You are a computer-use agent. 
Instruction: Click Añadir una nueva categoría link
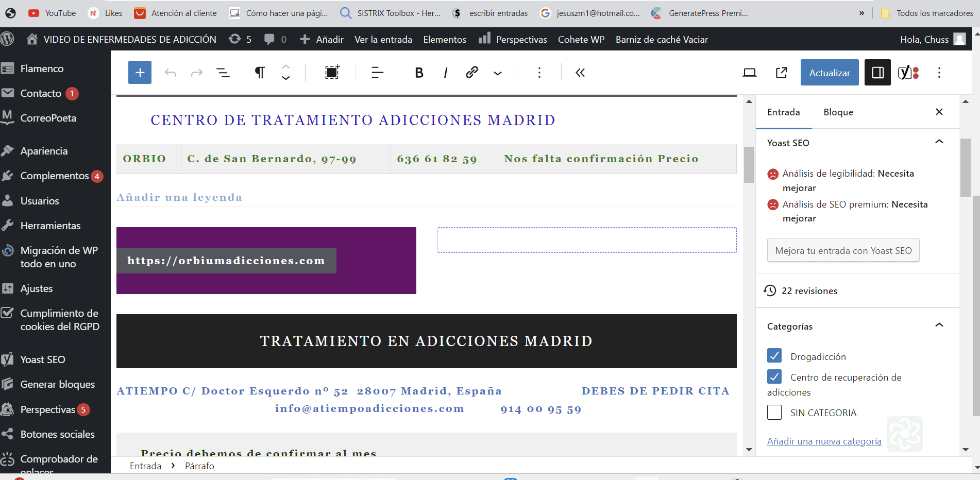point(824,441)
